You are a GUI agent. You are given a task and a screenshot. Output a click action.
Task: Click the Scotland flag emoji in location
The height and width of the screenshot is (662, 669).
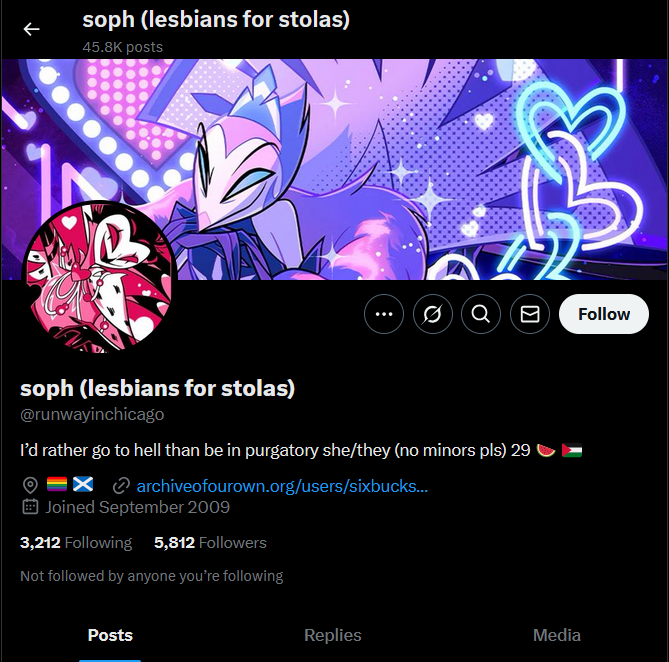tap(83, 485)
